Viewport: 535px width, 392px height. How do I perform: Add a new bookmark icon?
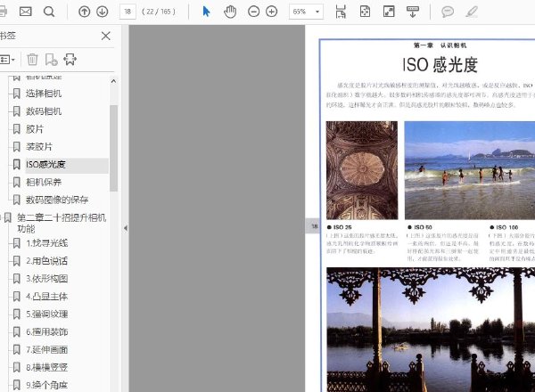51,60
